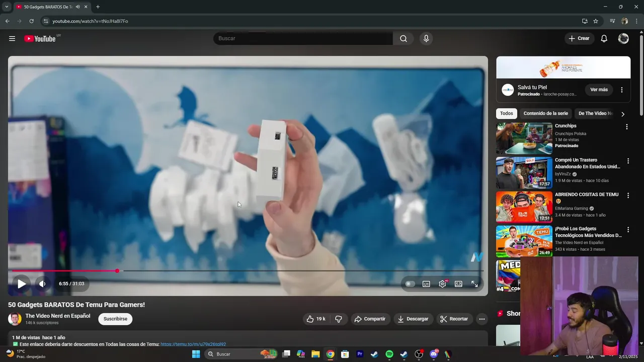View site information icon in address bar
Image resolution: width=644 pixels, height=362 pixels.
pyautogui.click(x=45, y=21)
